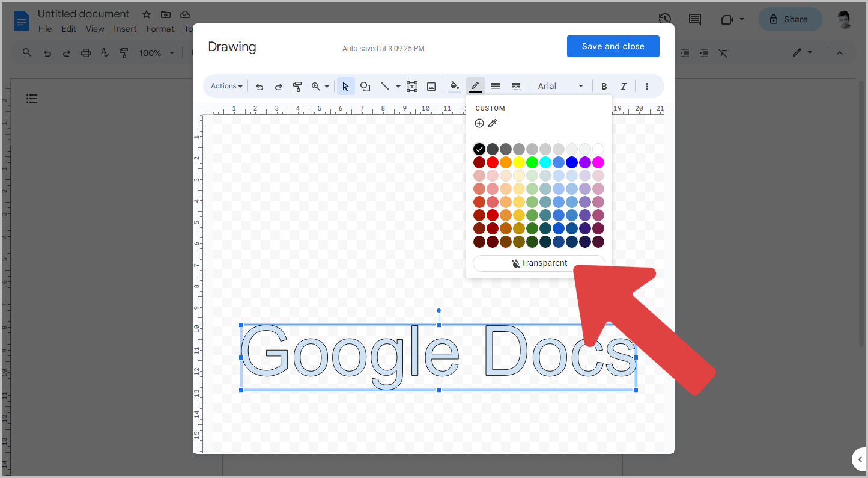Open the Format menu
The width and height of the screenshot is (868, 478).
click(x=160, y=29)
